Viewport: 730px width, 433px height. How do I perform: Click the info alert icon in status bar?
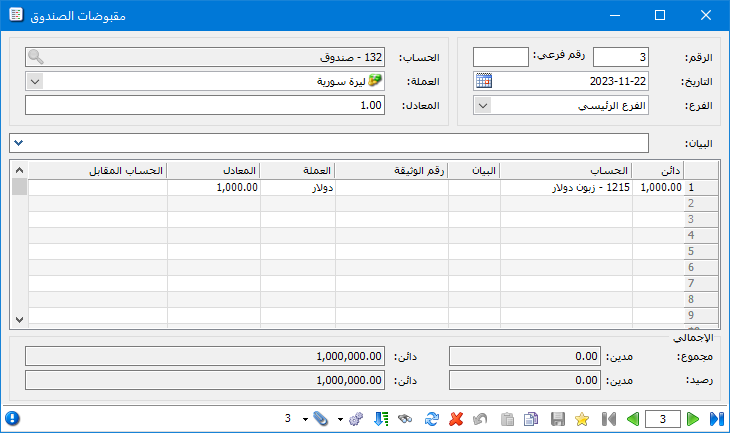[x=13, y=419]
